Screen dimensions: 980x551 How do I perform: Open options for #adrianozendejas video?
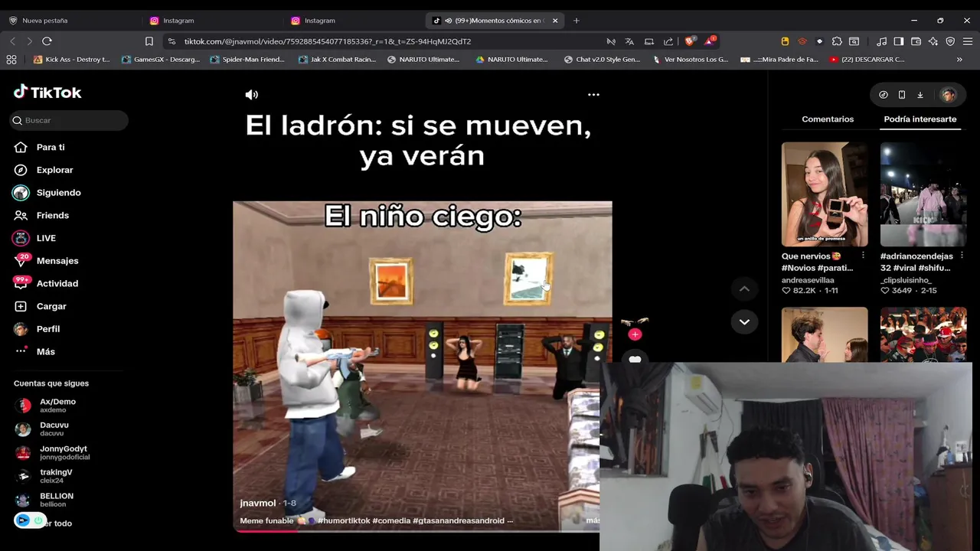[962, 256]
